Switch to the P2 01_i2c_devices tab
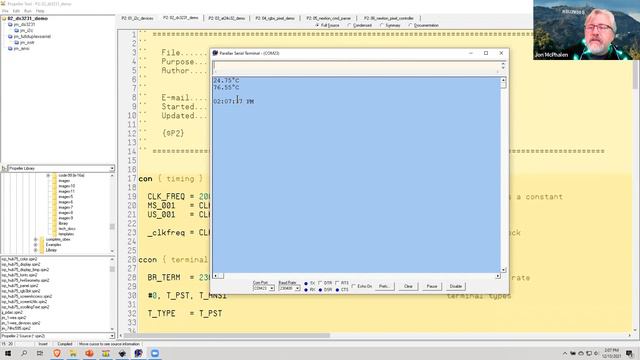The height and width of the screenshot is (360, 640). click(137, 18)
